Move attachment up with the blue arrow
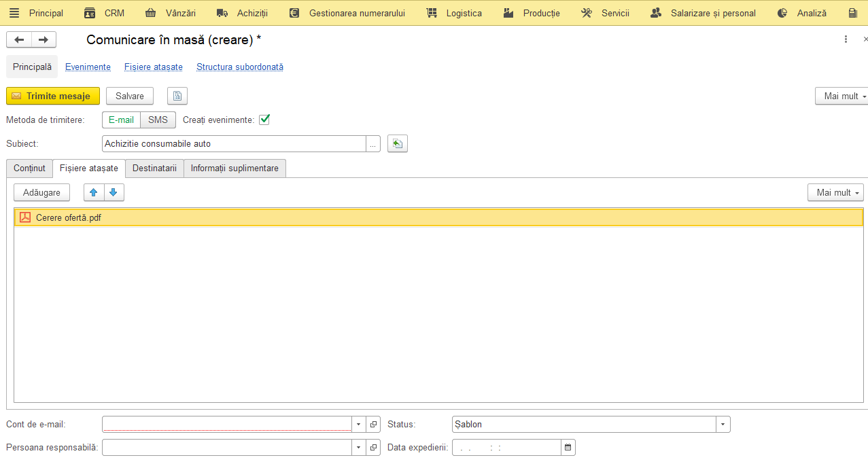The width and height of the screenshot is (868, 462). [x=94, y=192]
